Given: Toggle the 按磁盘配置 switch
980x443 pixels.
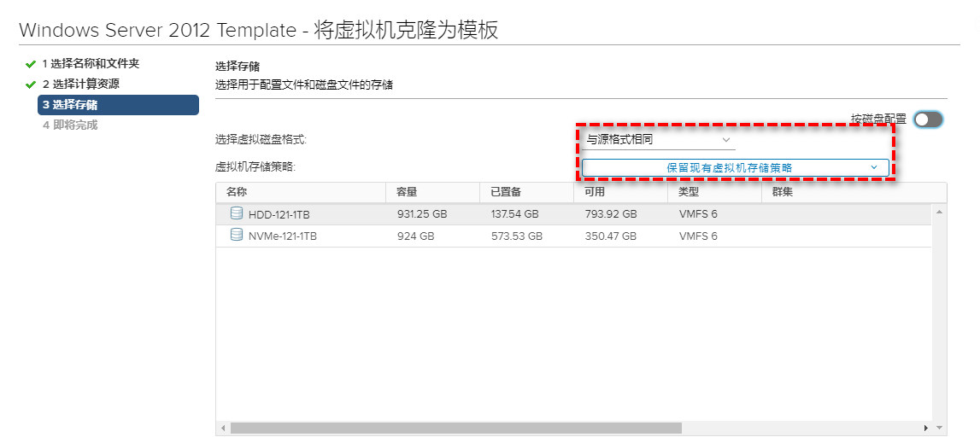Looking at the screenshot, I should (928, 119).
